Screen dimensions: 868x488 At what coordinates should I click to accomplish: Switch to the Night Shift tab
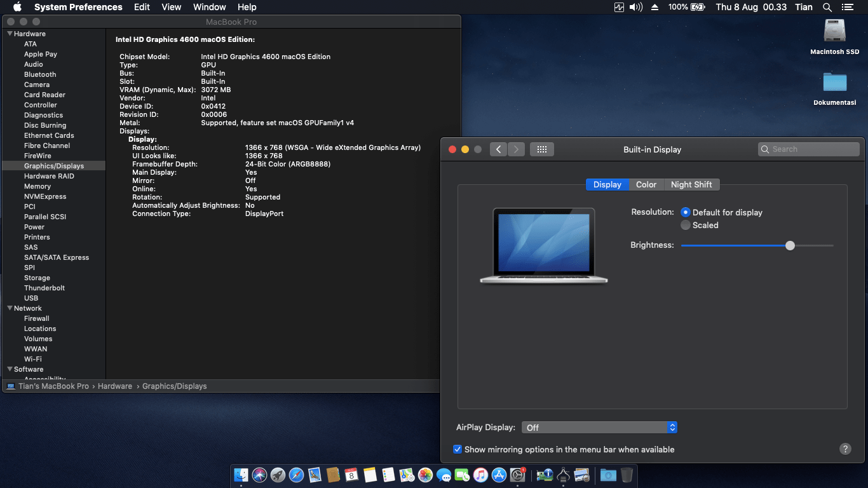pyautogui.click(x=691, y=184)
